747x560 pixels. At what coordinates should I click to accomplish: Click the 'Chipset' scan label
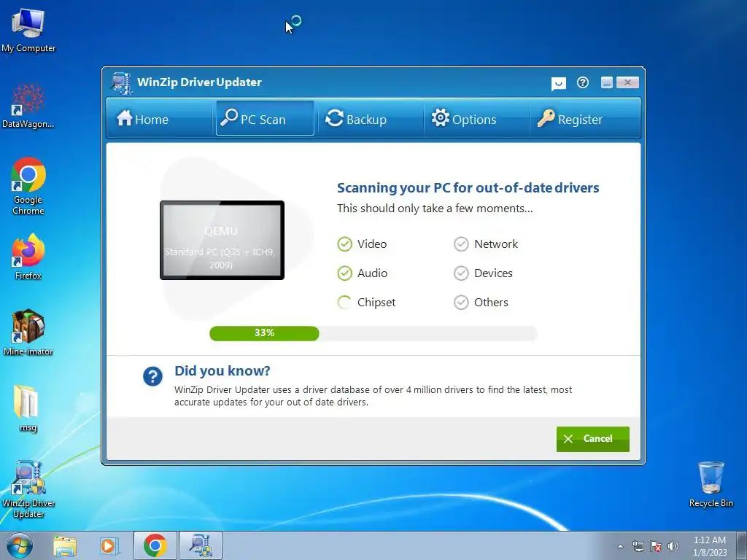[376, 303]
